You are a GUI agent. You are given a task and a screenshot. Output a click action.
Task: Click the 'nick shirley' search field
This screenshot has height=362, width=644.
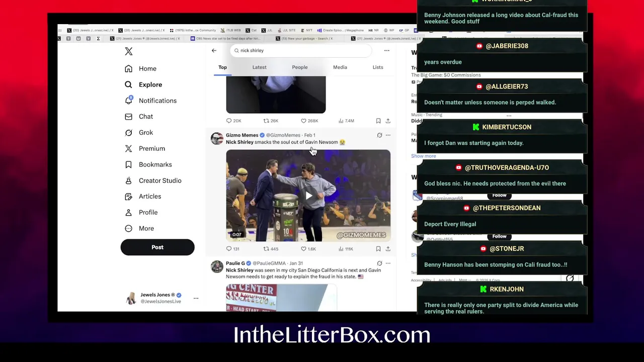tap(301, 50)
